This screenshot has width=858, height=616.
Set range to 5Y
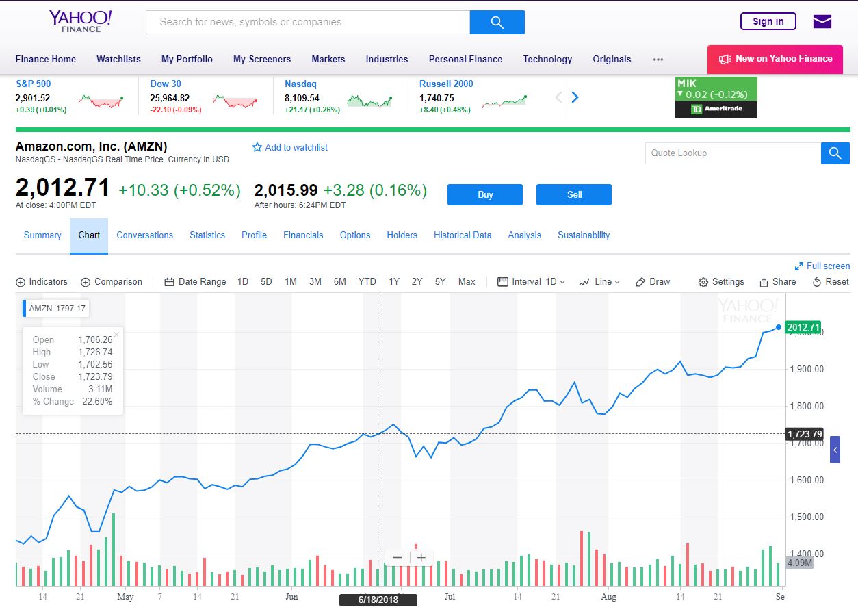[x=440, y=282]
